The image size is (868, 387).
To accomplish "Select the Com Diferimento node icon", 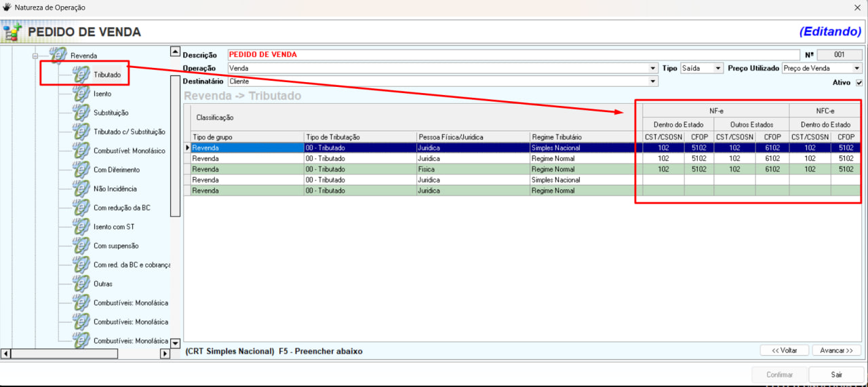I will 81,170.
